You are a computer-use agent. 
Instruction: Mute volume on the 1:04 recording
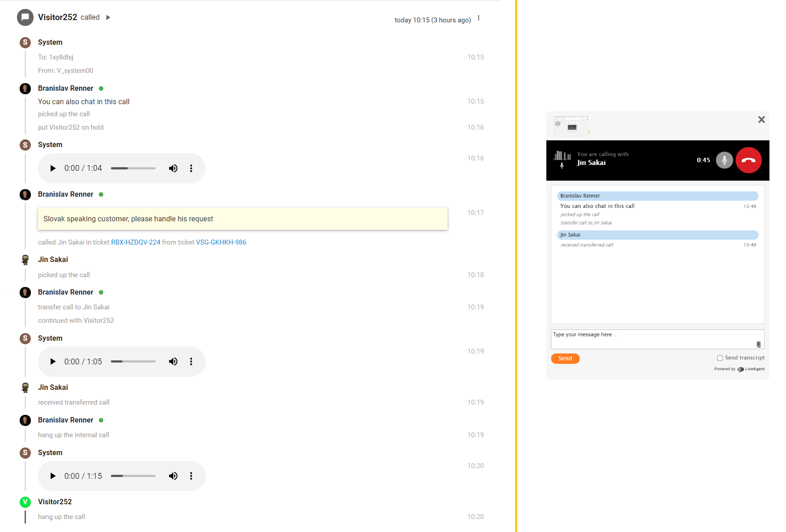(173, 169)
